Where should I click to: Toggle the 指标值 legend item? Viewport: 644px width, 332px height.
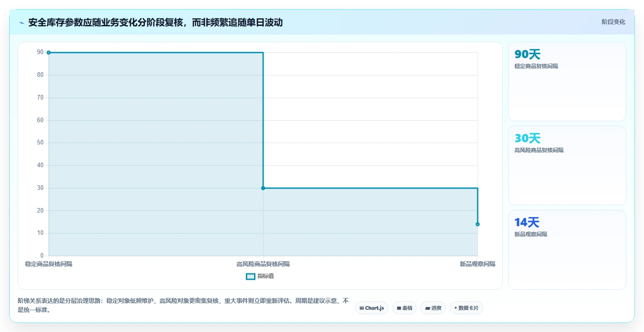(x=260, y=276)
